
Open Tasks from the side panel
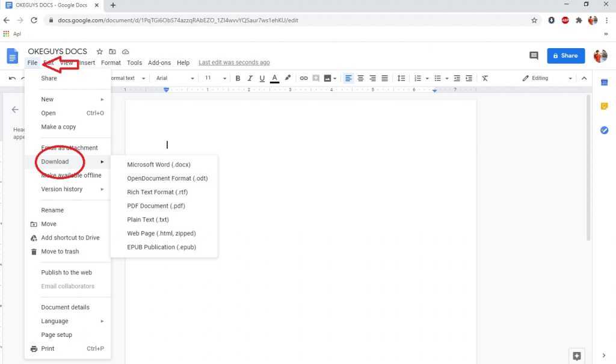(604, 130)
